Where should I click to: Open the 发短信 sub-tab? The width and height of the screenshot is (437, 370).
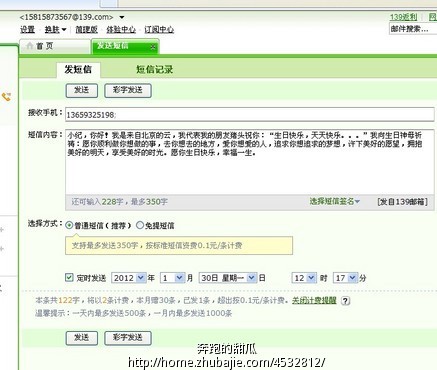[x=78, y=70]
